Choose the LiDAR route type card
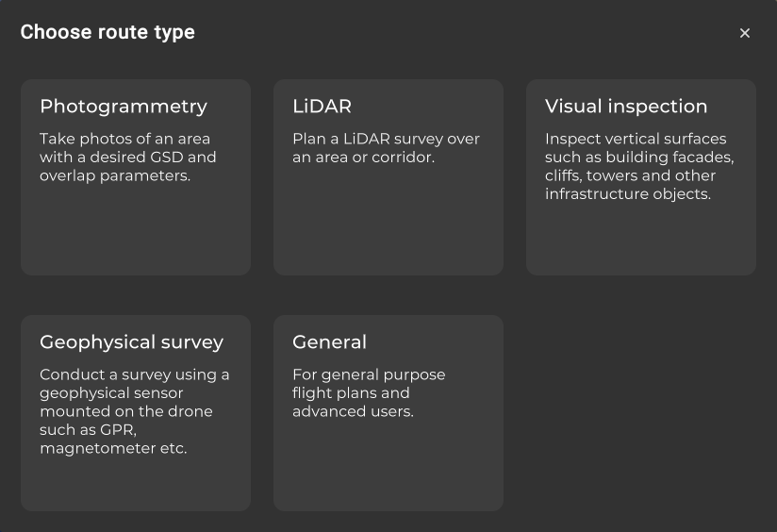 (388, 177)
